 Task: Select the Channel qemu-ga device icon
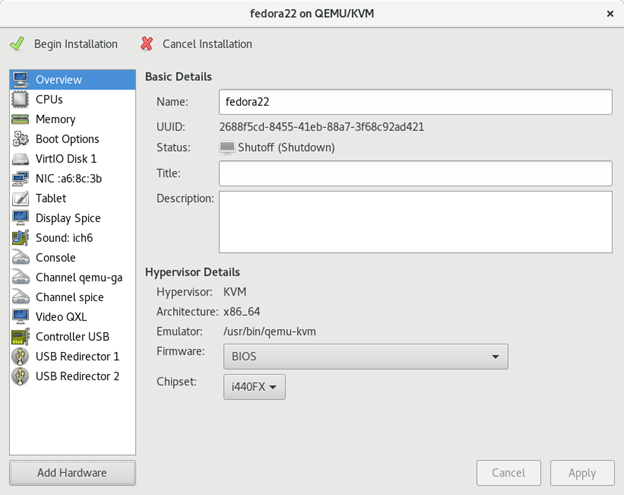[x=20, y=277]
